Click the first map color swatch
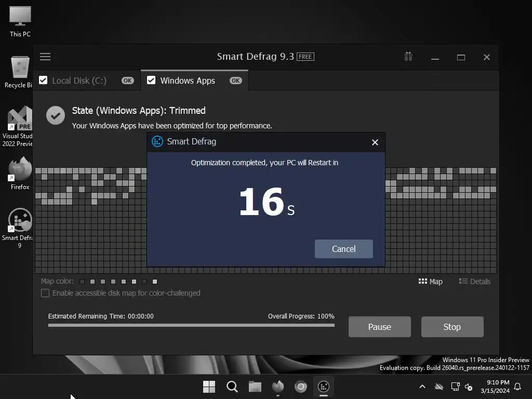Screen dimensions: 532x399 coord(82,282)
